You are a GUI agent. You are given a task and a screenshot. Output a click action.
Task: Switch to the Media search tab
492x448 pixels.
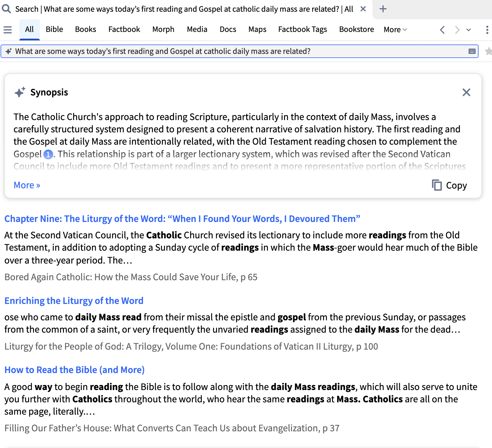(197, 29)
